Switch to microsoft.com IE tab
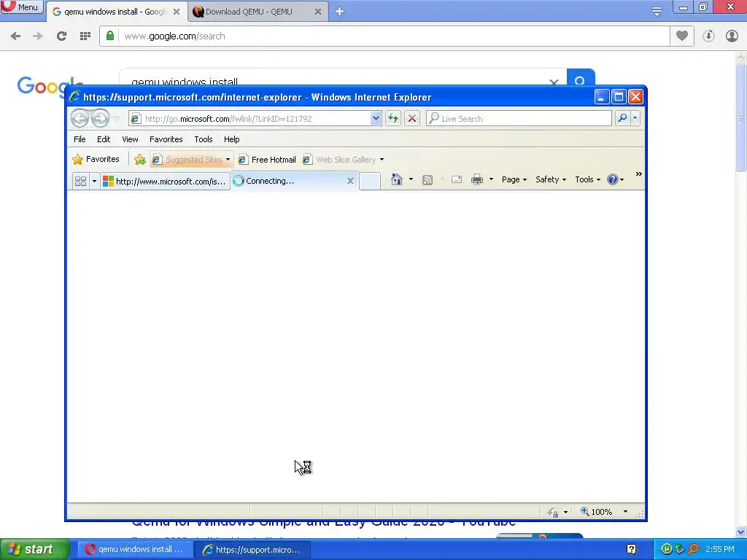This screenshot has width=747, height=560. 165,181
